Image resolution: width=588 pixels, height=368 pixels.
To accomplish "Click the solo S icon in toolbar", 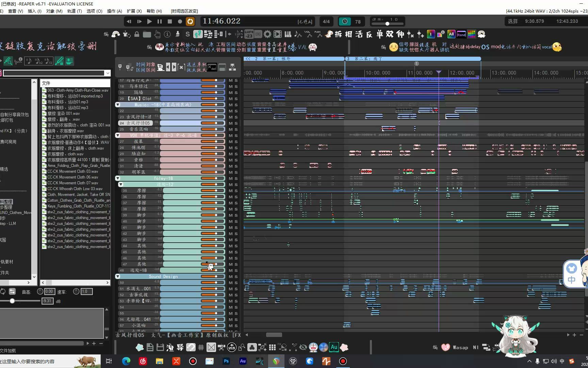I will point(187,34).
